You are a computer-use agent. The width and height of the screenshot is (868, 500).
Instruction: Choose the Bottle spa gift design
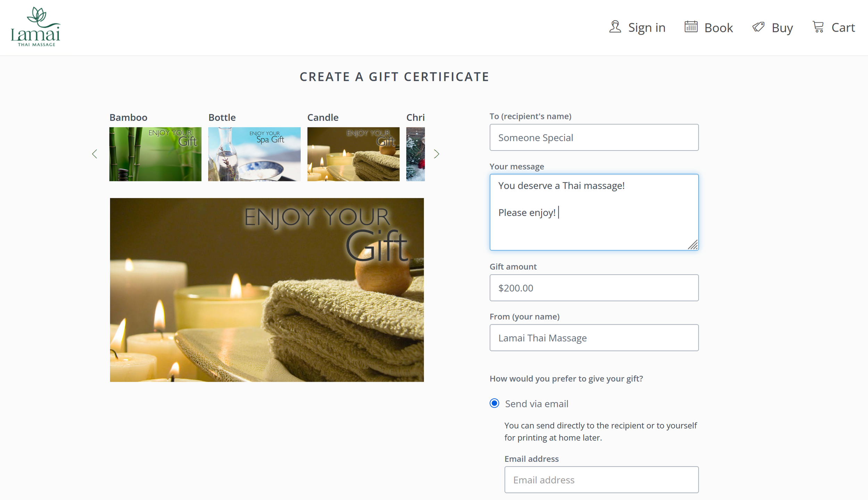(254, 154)
